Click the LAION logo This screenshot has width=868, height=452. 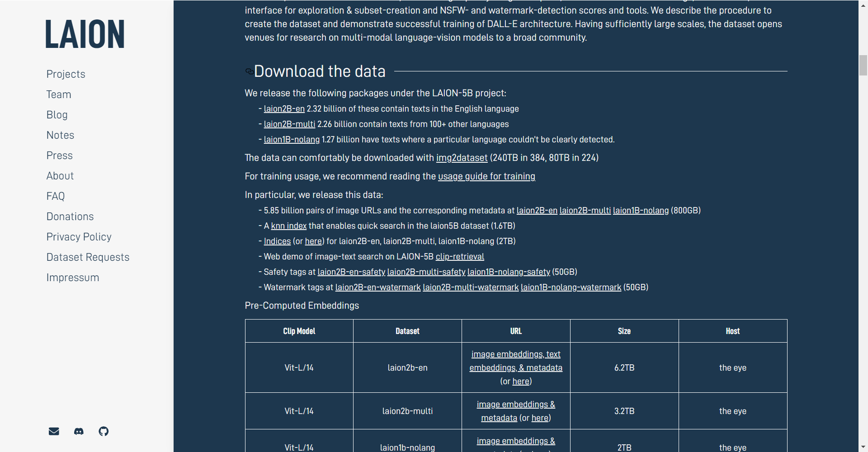click(85, 34)
